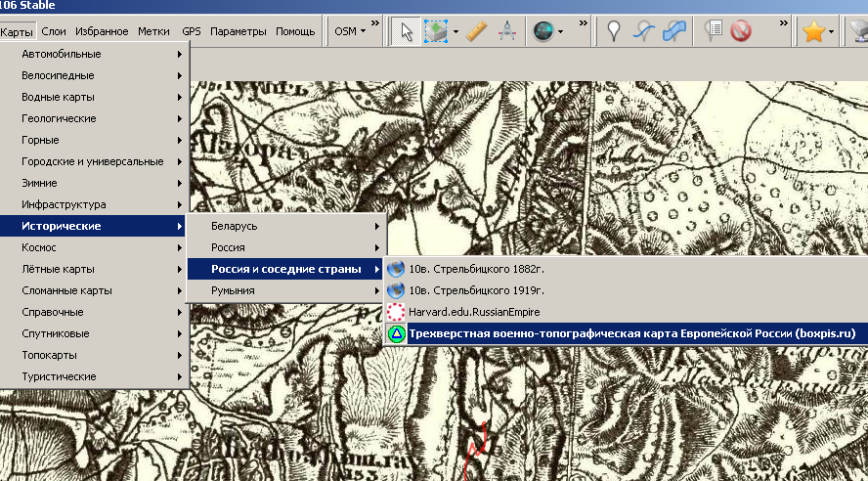Screen dimensions: 868x481
Task: Open the dropdown next to the star icon
Action: point(832,31)
